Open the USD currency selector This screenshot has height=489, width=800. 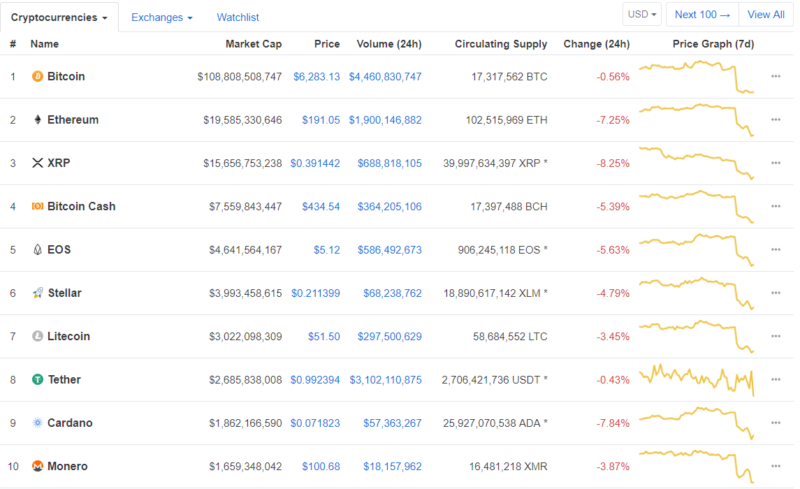[642, 14]
